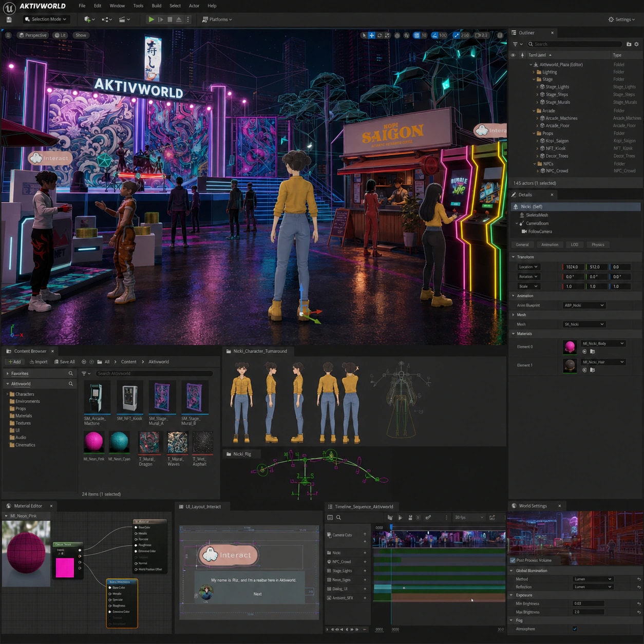Open Outliner filter dropdown
The width and height of the screenshot is (644, 644).
517,44
